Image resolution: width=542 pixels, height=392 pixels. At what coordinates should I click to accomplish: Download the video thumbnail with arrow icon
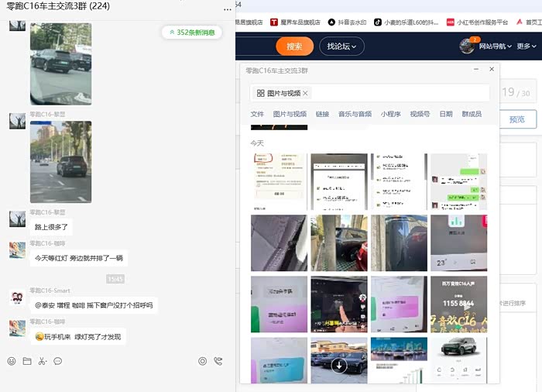tap(338, 364)
